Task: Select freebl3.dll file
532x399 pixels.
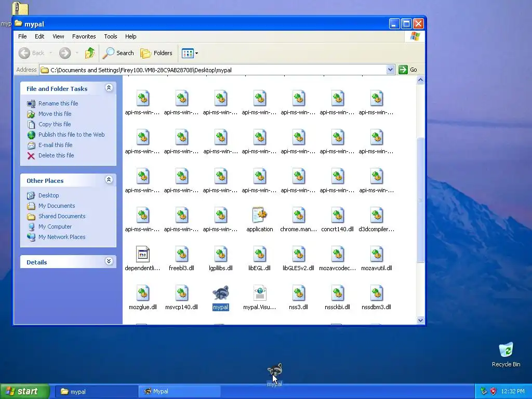Action: pyautogui.click(x=181, y=258)
